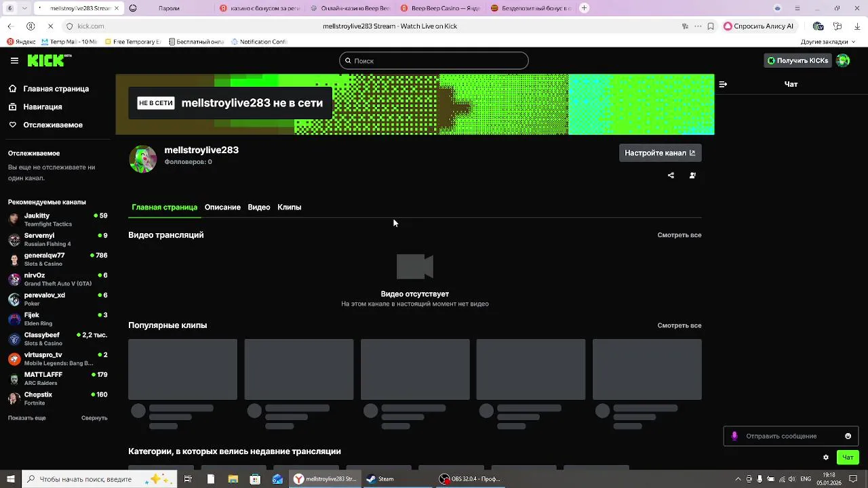Collapse the chat panel with the arrow icon

coord(723,85)
